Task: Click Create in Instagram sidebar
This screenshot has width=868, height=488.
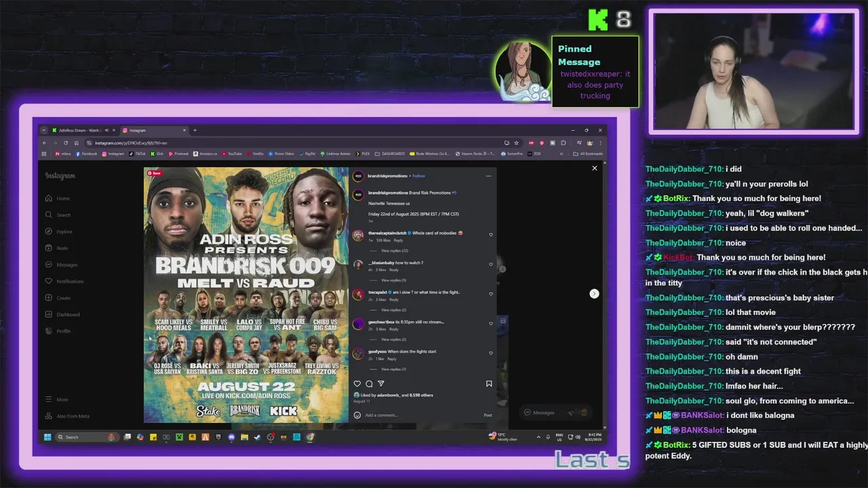Action: tap(58, 298)
